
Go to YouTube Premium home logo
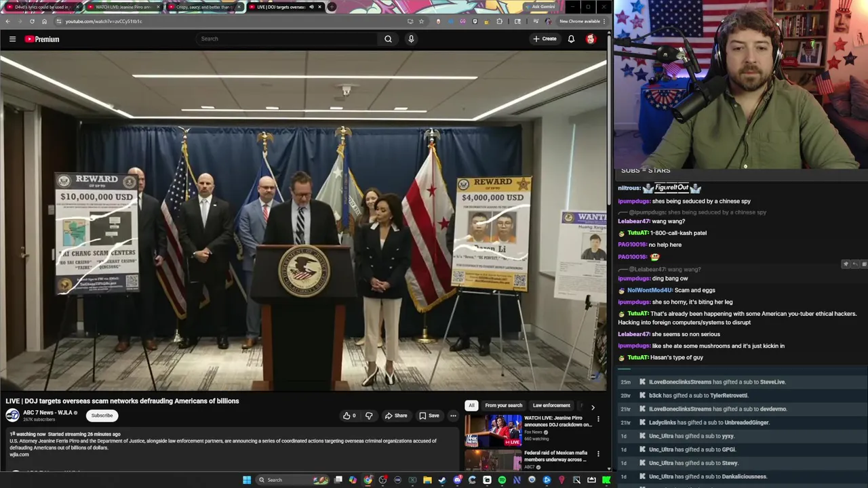42,39
